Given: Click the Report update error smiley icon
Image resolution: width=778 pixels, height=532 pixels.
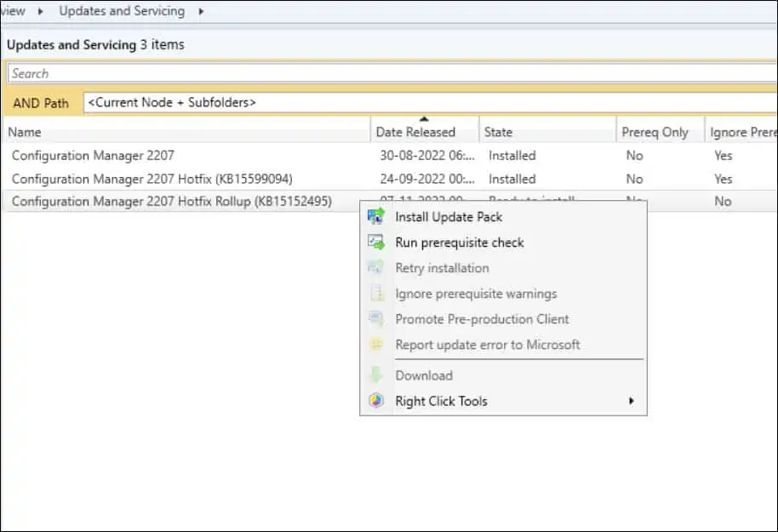Looking at the screenshot, I should coord(375,344).
